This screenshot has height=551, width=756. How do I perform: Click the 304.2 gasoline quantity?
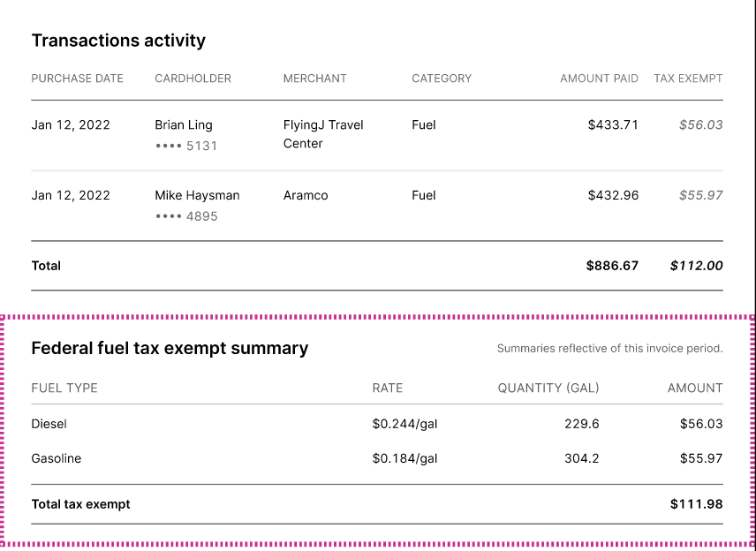click(x=581, y=458)
